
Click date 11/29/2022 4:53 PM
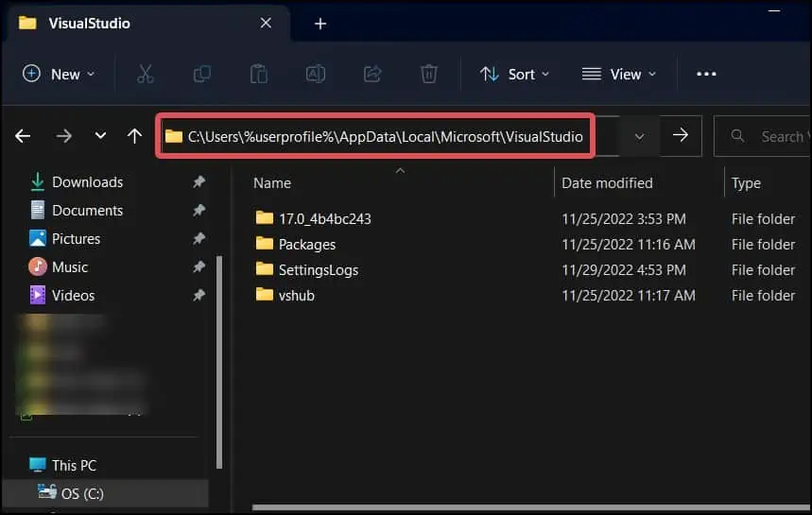point(624,270)
